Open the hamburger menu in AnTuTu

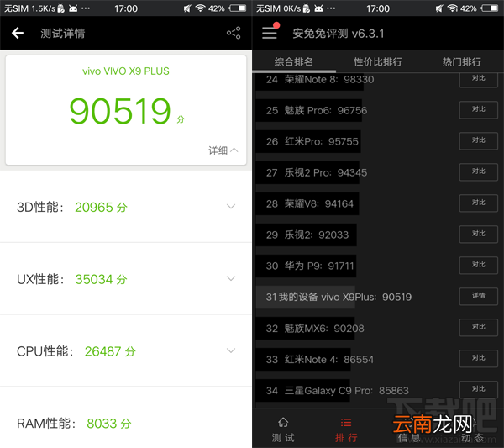click(x=270, y=33)
